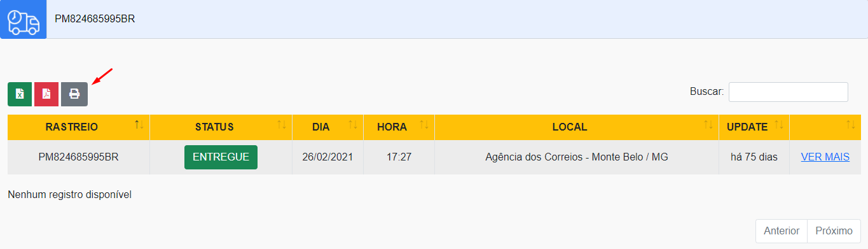The width and height of the screenshot is (868, 249).
Task: Click the Agência dos Correios location cell
Action: point(577,157)
